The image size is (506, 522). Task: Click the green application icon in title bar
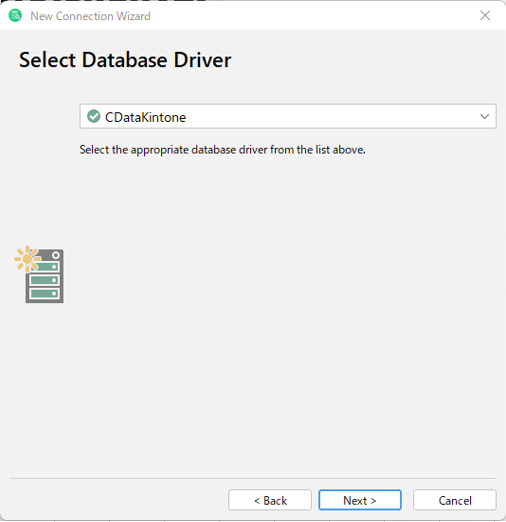click(15, 16)
